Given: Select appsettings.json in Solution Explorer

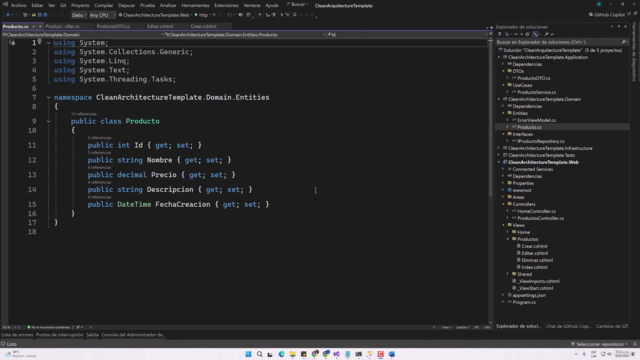Looking at the screenshot, I should click(x=529, y=295).
